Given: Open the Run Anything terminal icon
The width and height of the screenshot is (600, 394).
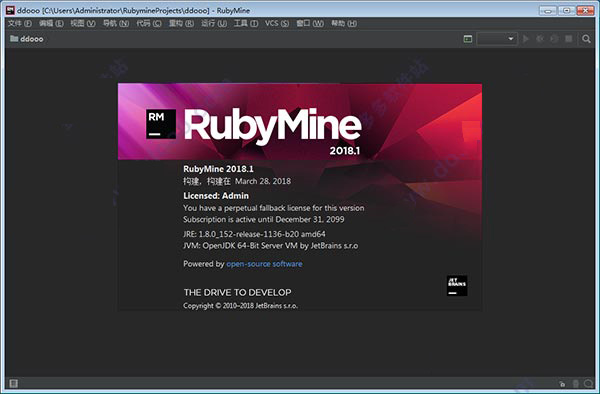Looking at the screenshot, I should point(468,39).
